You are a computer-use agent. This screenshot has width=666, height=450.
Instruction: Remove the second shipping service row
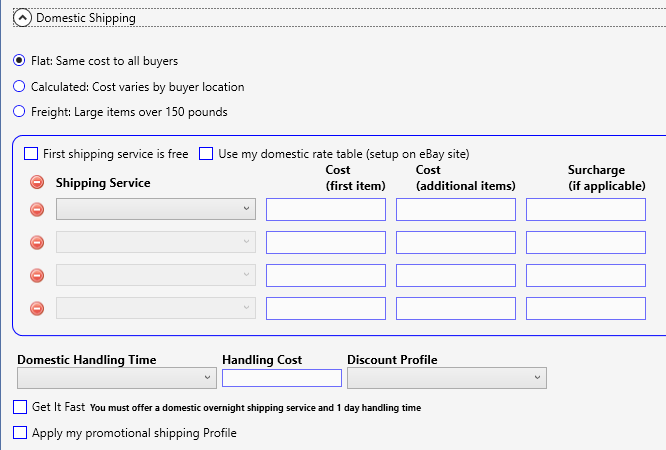(37, 243)
